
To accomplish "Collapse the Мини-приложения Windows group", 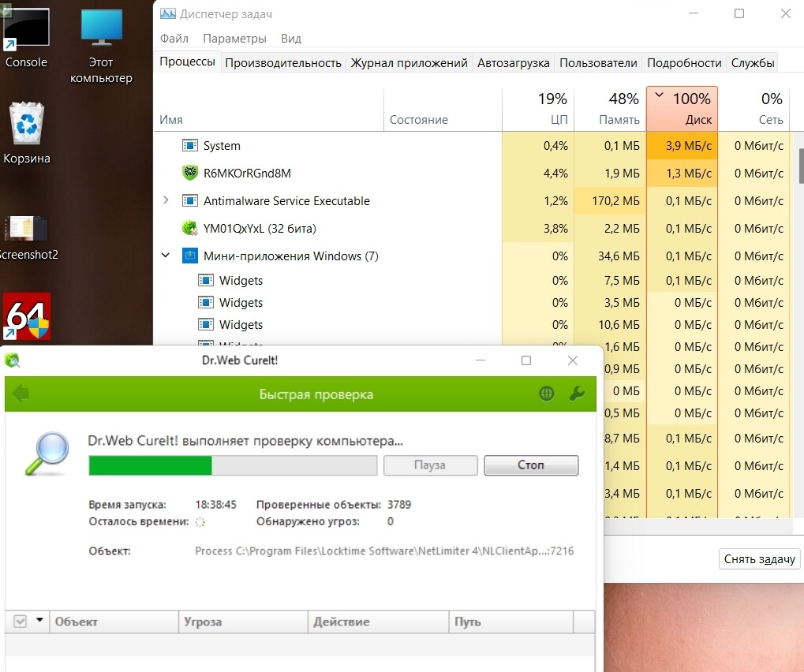I will click(x=166, y=255).
